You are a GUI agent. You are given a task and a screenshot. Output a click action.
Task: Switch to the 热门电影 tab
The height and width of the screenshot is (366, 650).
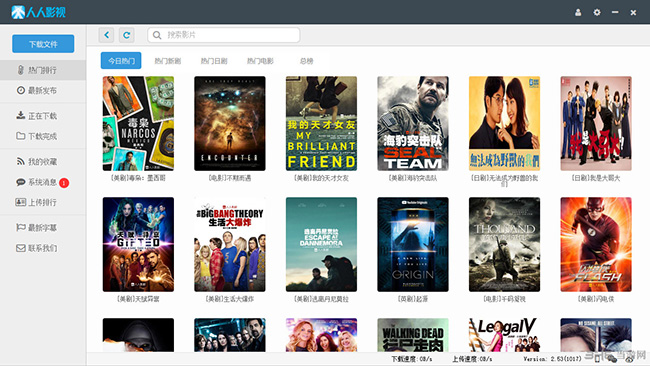pos(260,61)
